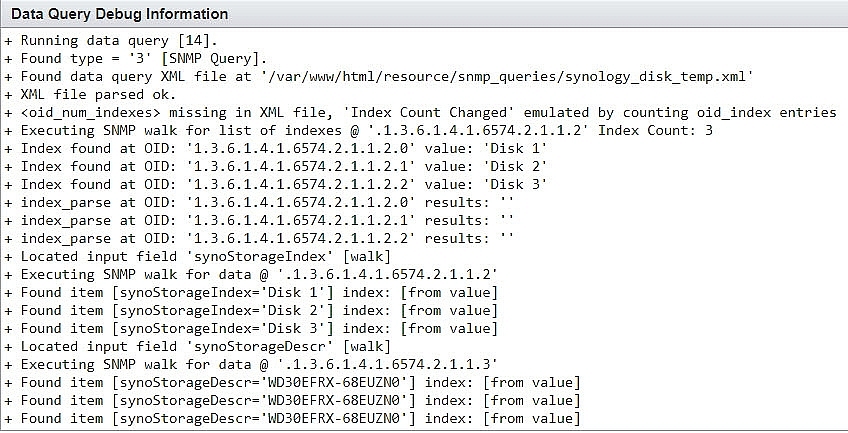Click SNMP walk for data line ending 2.1.1.2

click(251, 274)
